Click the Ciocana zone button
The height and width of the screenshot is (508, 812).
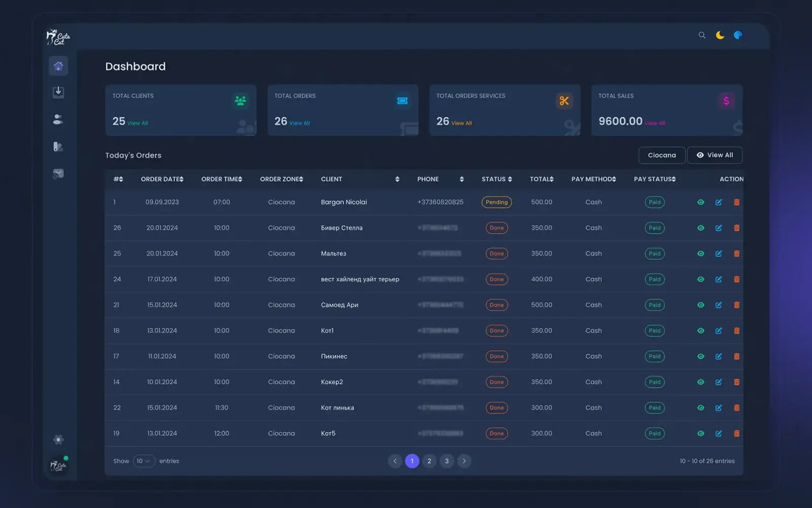click(662, 155)
